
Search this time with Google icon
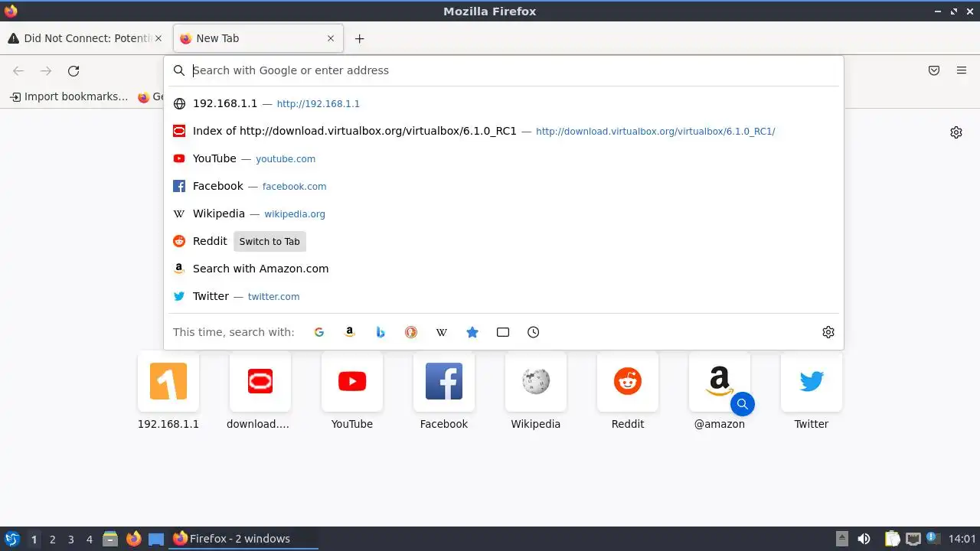pos(319,332)
